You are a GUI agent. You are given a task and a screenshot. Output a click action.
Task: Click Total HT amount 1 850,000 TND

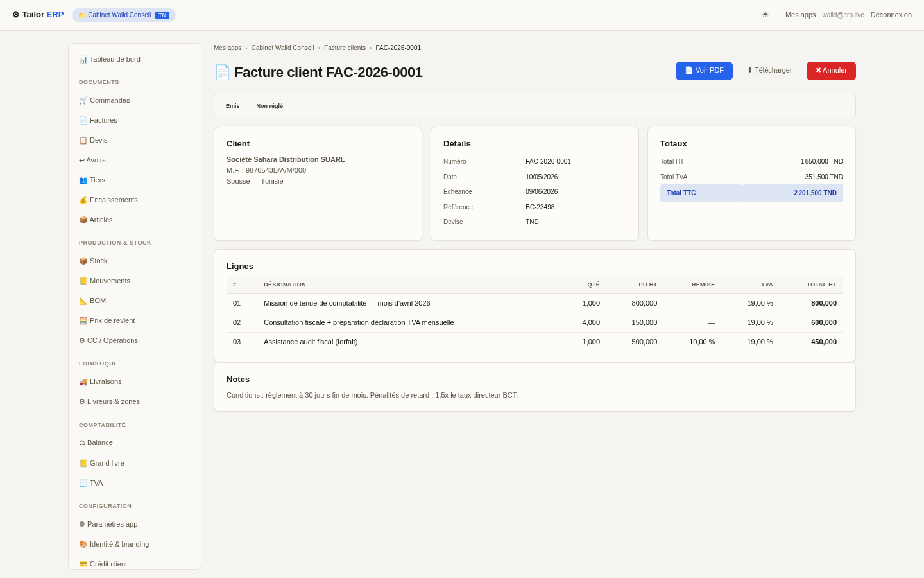tap(821, 162)
